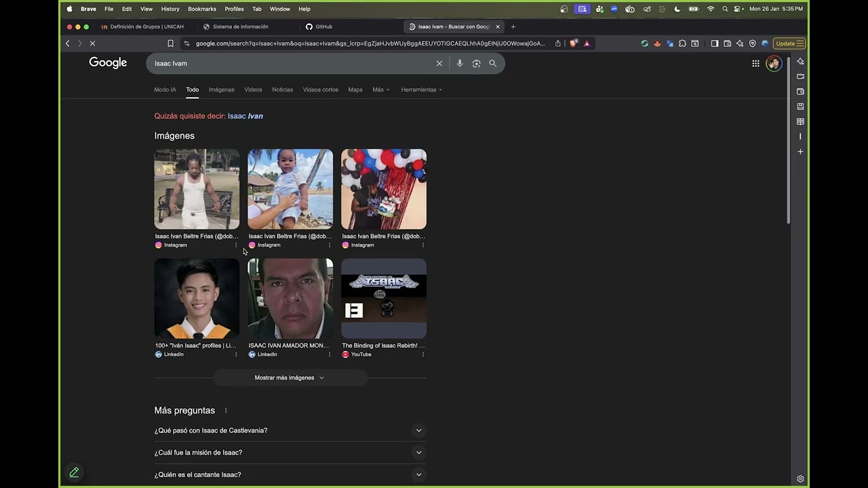Expand ¿Qué pasó con Isaac de Castlevania?
The width and height of the screenshot is (868, 488).
(290, 430)
